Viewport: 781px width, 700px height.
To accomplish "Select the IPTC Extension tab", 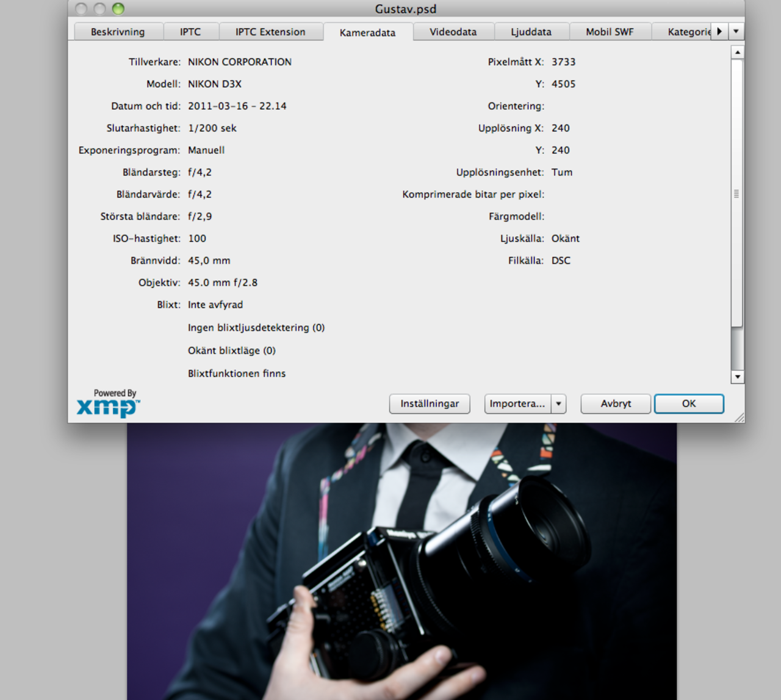I will click(270, 32).
